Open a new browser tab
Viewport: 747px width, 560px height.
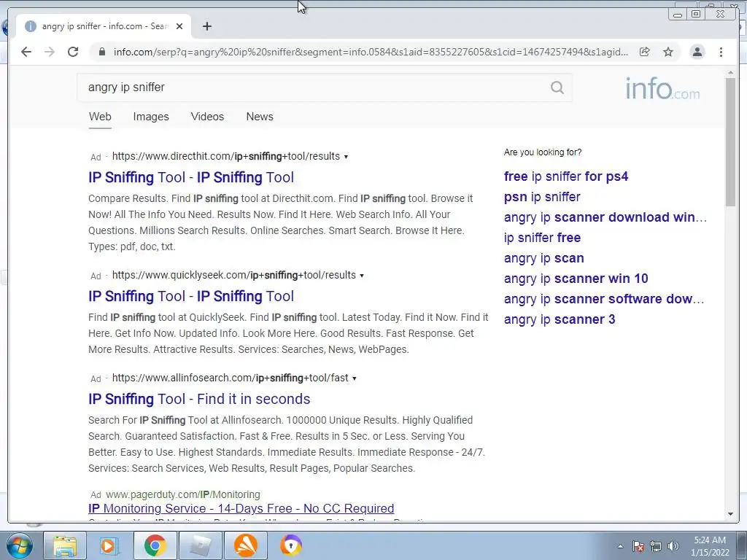(206, 26)
